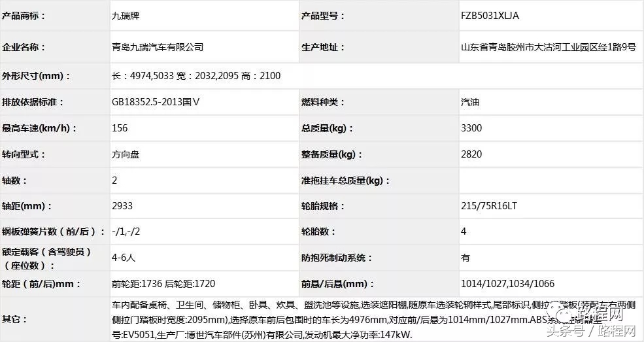Select tire spec 215/75R16LT
The image size is (644, 342).
489,206
